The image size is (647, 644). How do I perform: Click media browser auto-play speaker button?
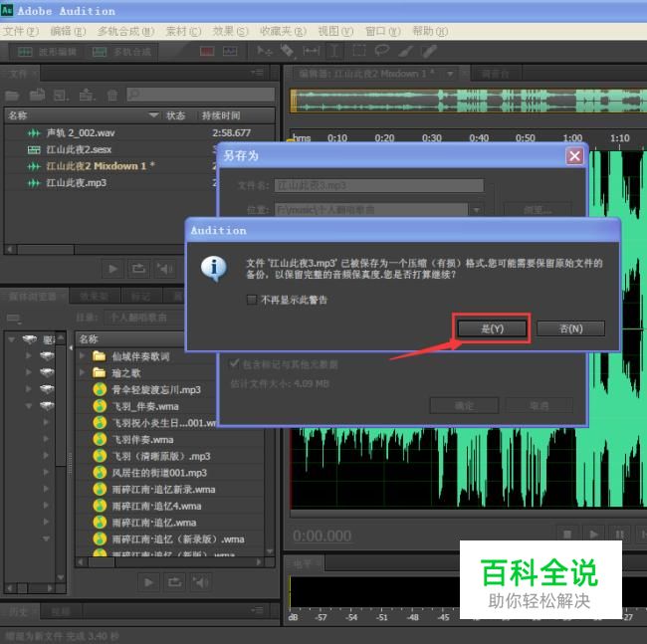click(x=200, y=582)
